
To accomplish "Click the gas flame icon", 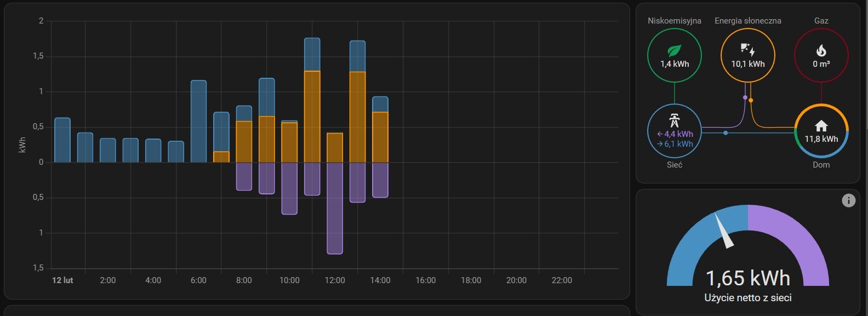I will click(x=821, y=50).
